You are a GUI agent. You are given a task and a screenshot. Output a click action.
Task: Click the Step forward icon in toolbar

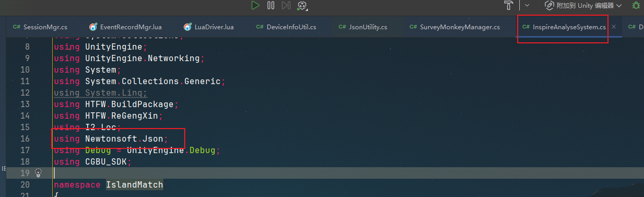[x=286, y=5]
